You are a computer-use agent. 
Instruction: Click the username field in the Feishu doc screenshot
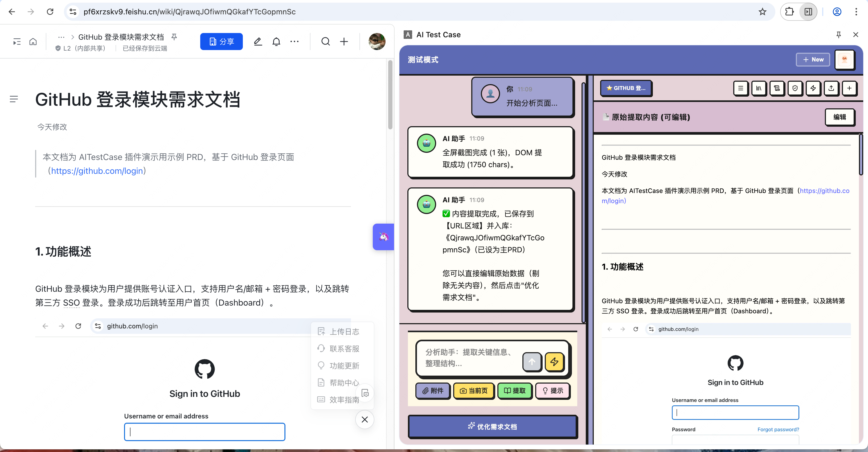tap(204, 432)
